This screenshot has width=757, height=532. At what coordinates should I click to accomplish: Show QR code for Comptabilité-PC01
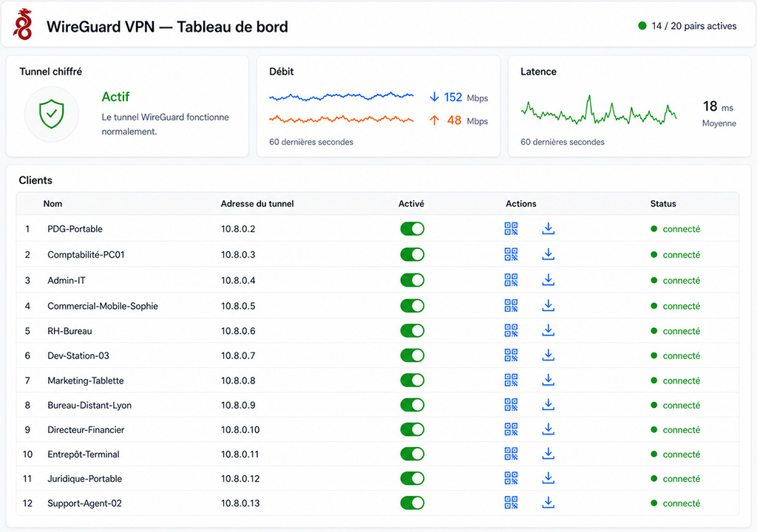(511, 254)
